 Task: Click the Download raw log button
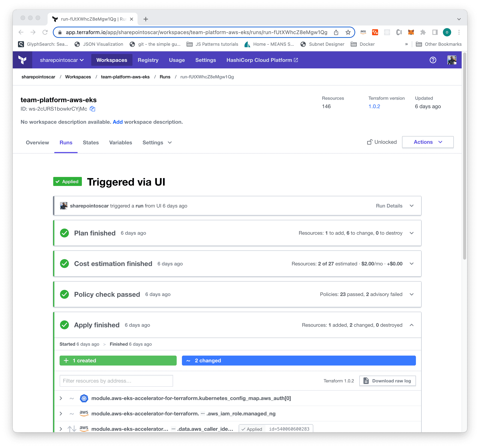pyautogui.click(x=387, y=381)
